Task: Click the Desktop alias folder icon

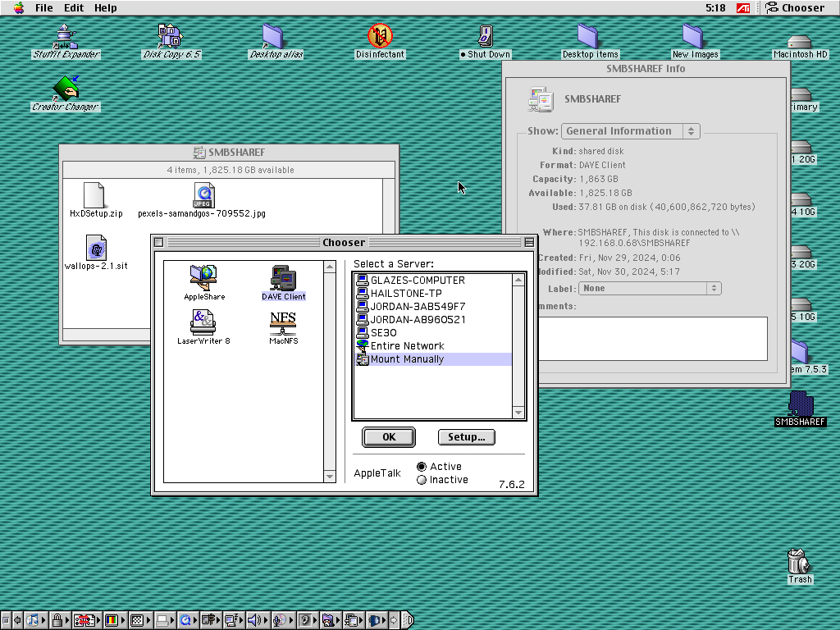Action: (x=276, y=41)
